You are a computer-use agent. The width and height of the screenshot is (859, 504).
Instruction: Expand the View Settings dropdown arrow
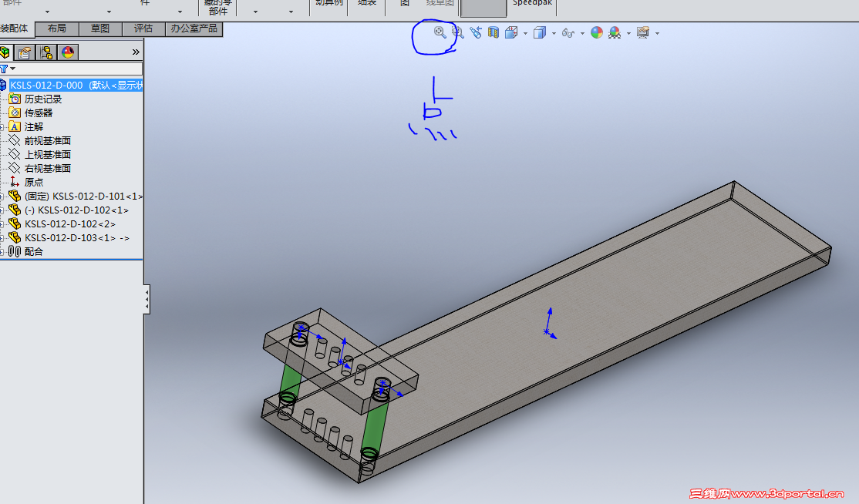point(658,33)
